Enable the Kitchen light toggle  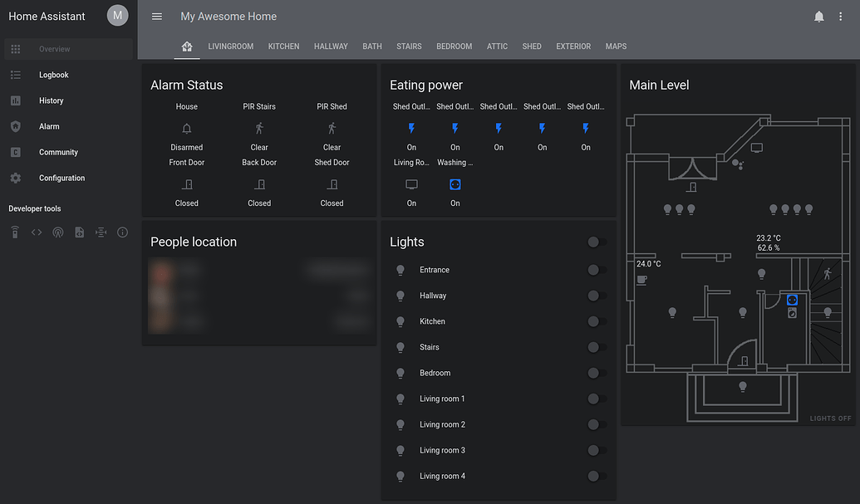point(596,321)
